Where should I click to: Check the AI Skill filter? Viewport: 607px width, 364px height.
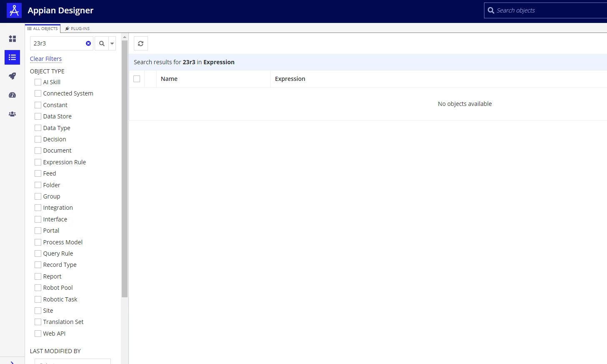[x=38, y=82]
